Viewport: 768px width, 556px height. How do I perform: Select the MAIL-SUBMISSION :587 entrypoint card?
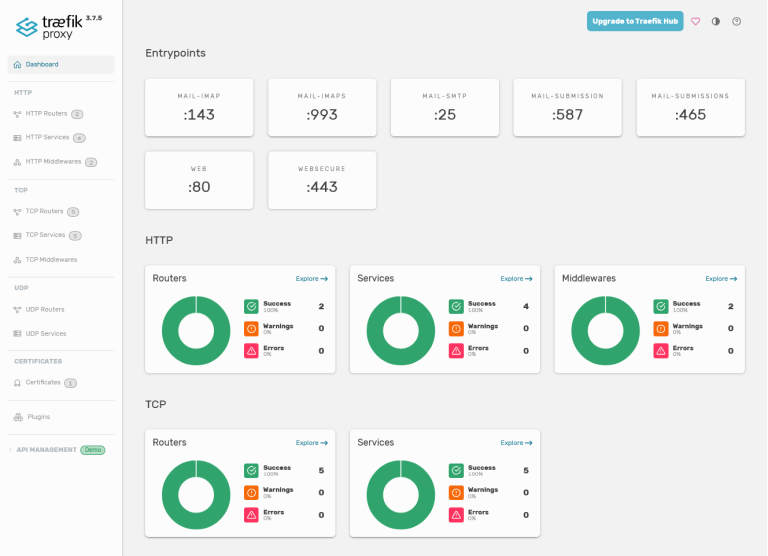[567, 107]
